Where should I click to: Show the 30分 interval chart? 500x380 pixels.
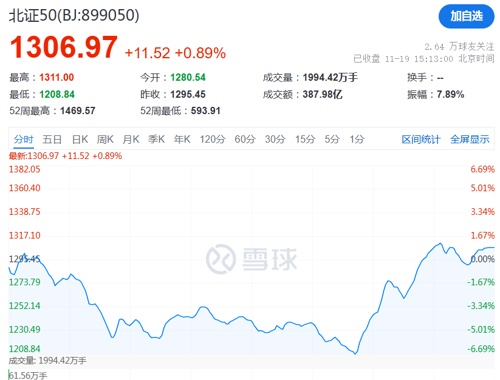[x=275, y=139]
